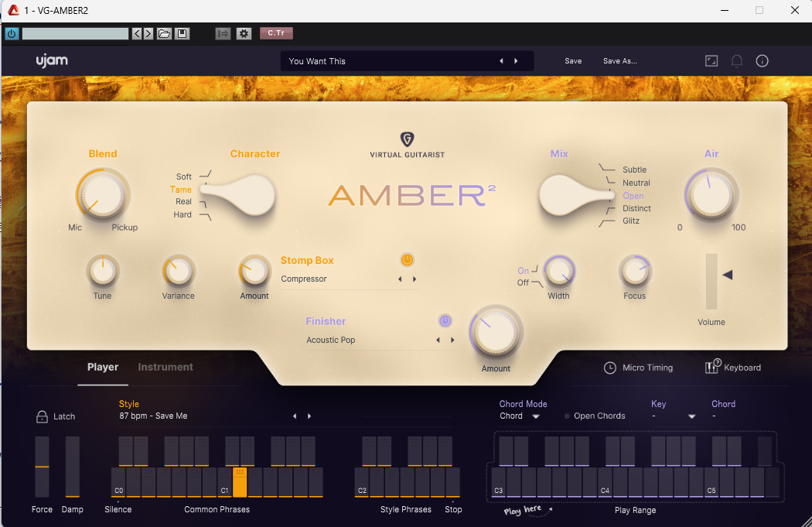Select Distinct mix setting
This screenshot has height=527, width=812.
636,208
